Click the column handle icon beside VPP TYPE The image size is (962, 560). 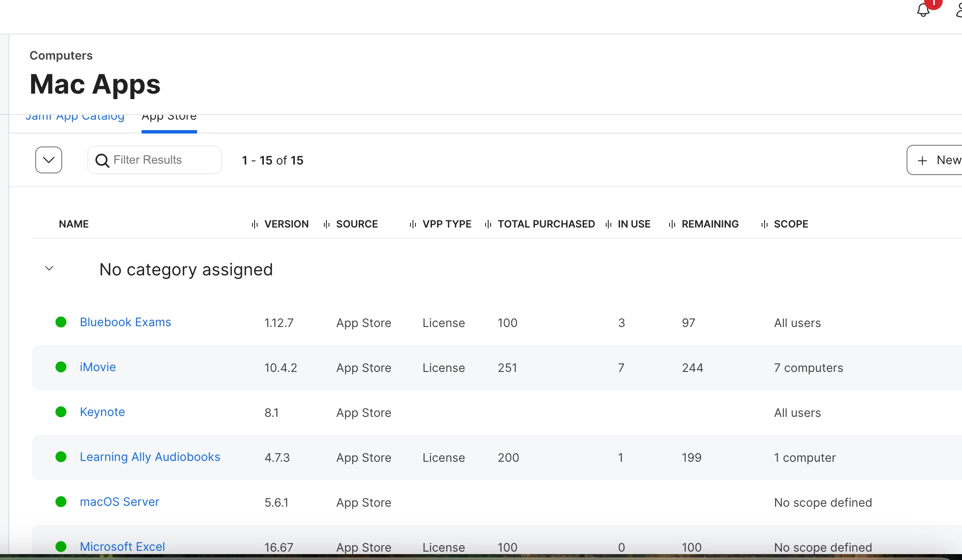[x=413, y=224]
